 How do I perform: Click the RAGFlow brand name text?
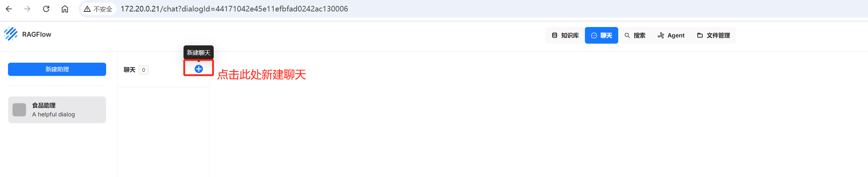(37, 34)
